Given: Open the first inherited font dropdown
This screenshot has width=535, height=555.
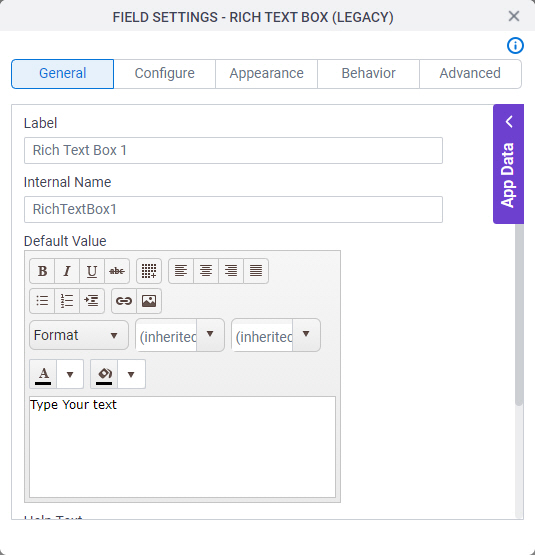Looking at the screenshot, I should click(x=210, y=334).
